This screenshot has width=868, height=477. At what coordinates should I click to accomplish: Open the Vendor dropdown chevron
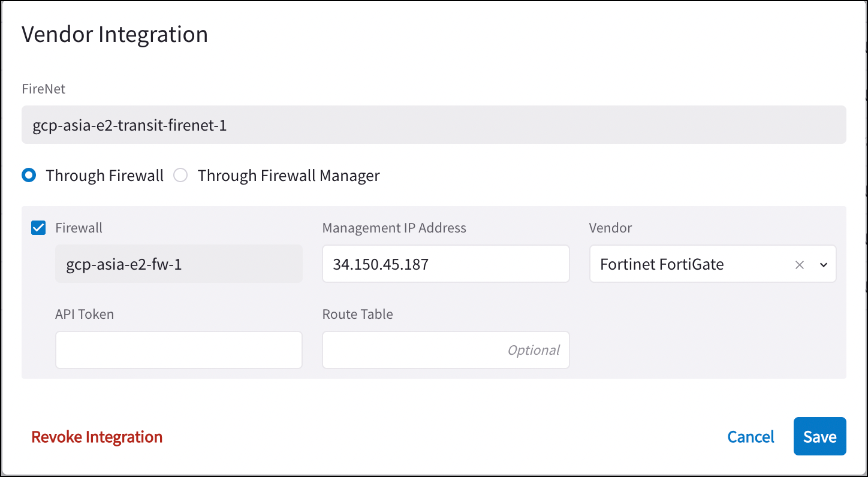(x=824, y=264)
